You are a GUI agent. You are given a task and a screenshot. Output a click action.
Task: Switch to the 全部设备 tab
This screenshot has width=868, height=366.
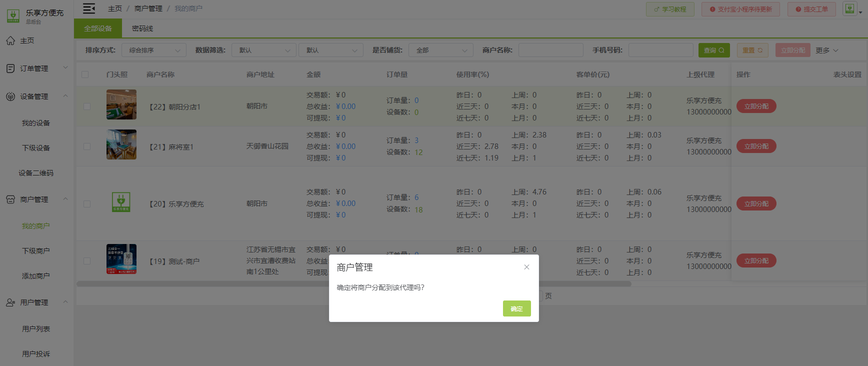(x=98, y=28)
